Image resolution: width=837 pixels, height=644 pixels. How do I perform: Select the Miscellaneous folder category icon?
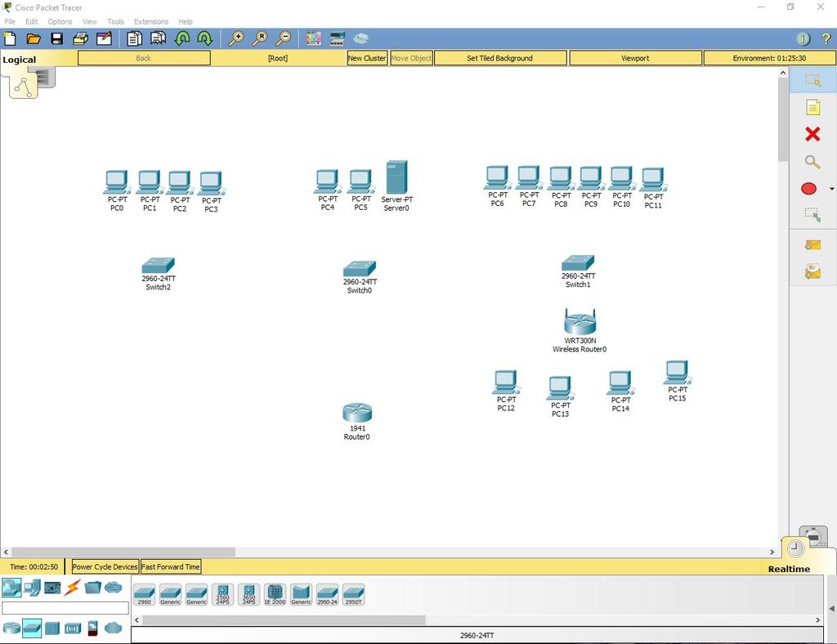tap(92, 588)
